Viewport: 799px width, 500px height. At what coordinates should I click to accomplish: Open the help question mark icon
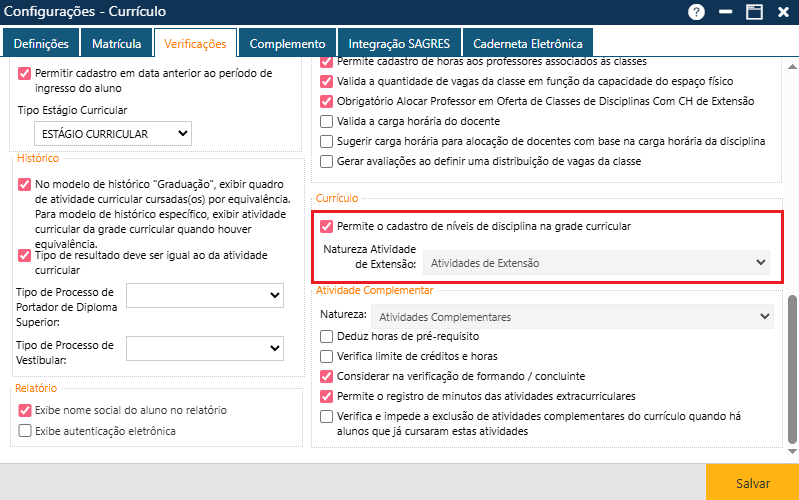pos(696,12)
